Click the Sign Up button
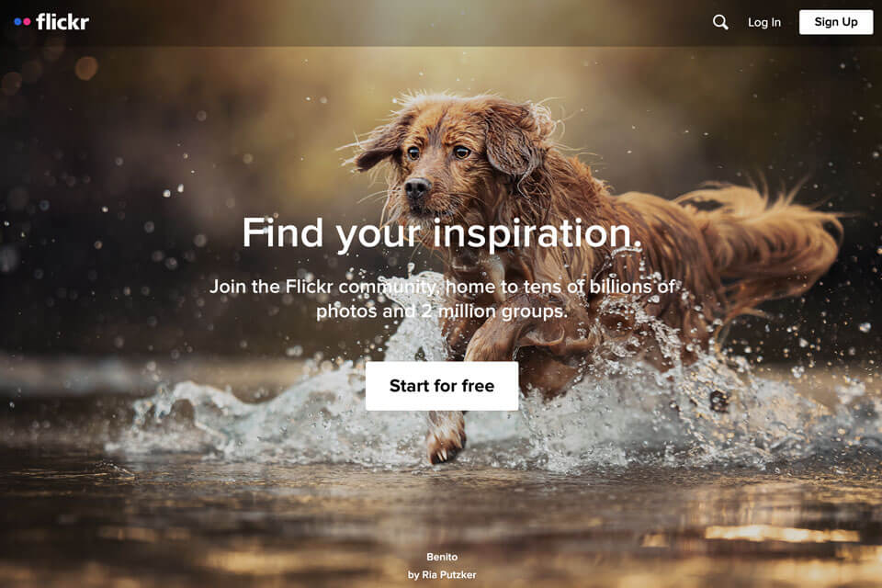This screenshot has width=882, height=588. (836, 22)
